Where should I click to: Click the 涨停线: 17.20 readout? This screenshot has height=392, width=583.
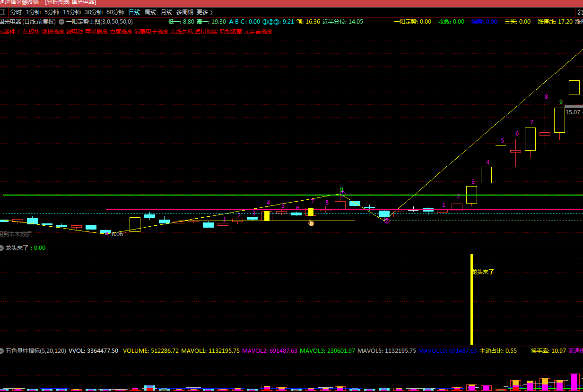click(555, 22)
